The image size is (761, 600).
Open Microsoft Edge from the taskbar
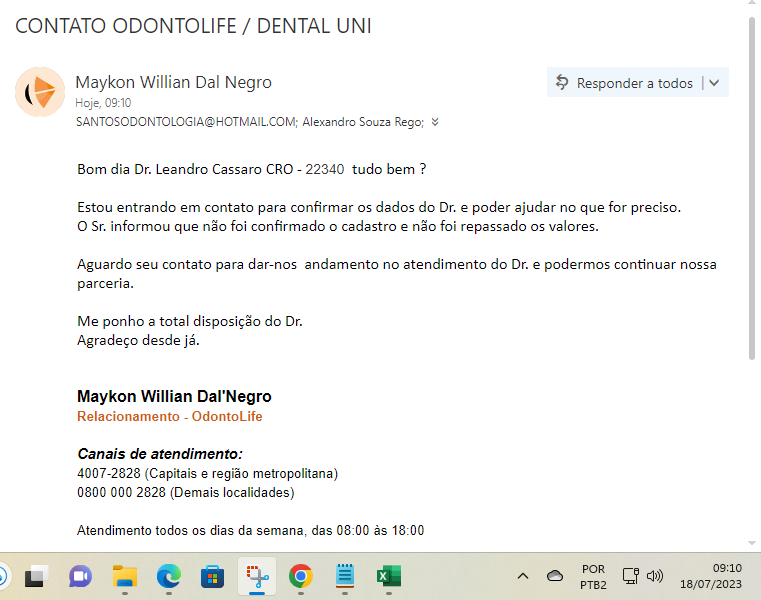tap(168, 576)
